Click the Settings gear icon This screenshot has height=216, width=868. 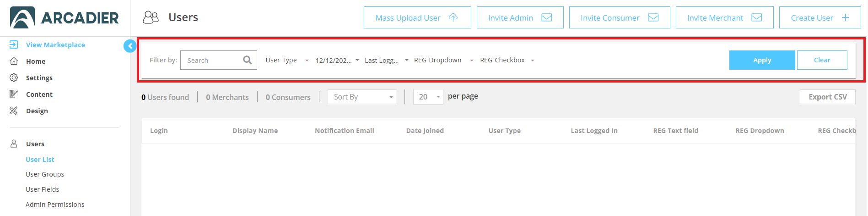click(x=14, y=78)
